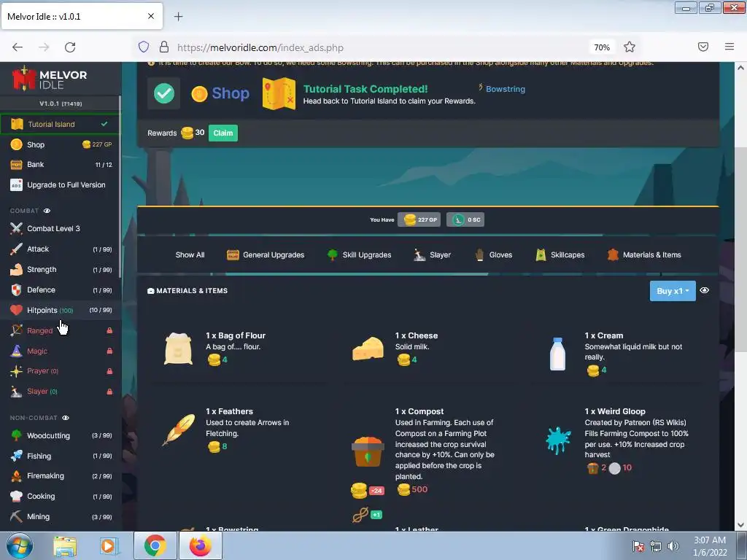Screen dimensions: 747x560
Task: Click the 227 GP currency badge
Action: click(419, 219)
